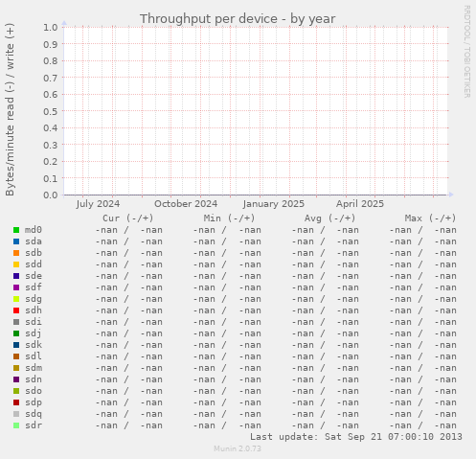Screen dimensions: 476x459
Task: Click the sdb orange legend swatch
Action: pyautogui.click(x=16, y=253)
